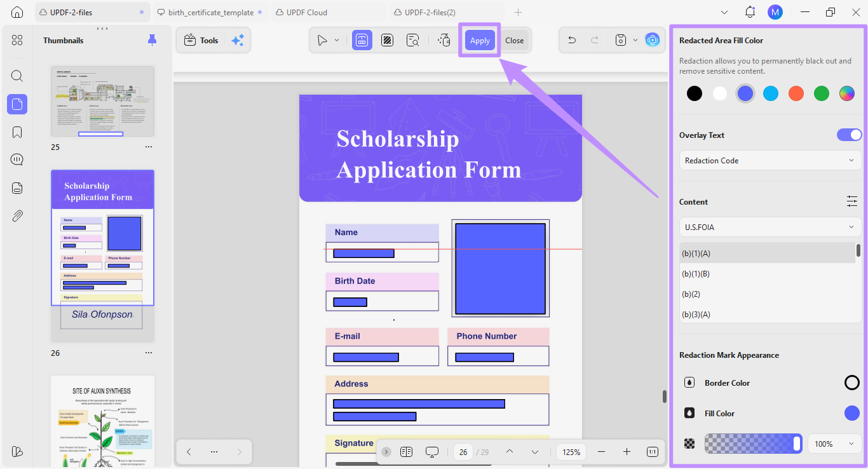Screen dimensions: 868x469
Task: Select the Thumbnails panel icon
Action: click(x=17, y=104)
